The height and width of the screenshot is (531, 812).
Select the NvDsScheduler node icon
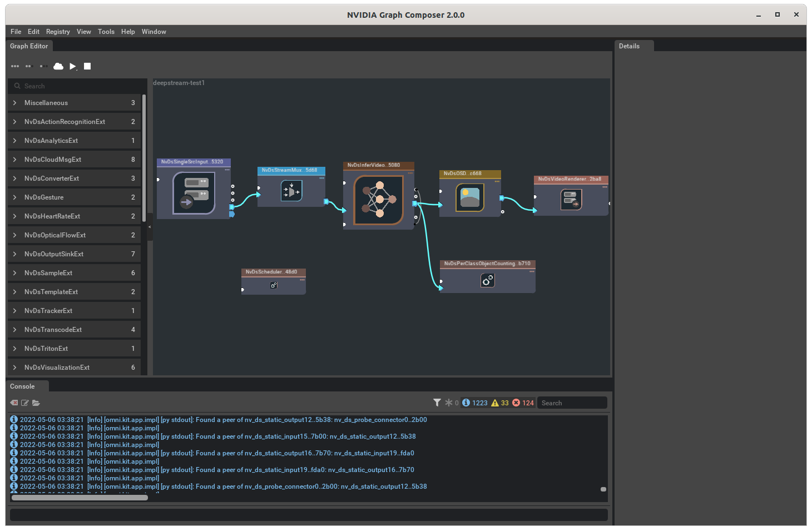tap(273, 285)
